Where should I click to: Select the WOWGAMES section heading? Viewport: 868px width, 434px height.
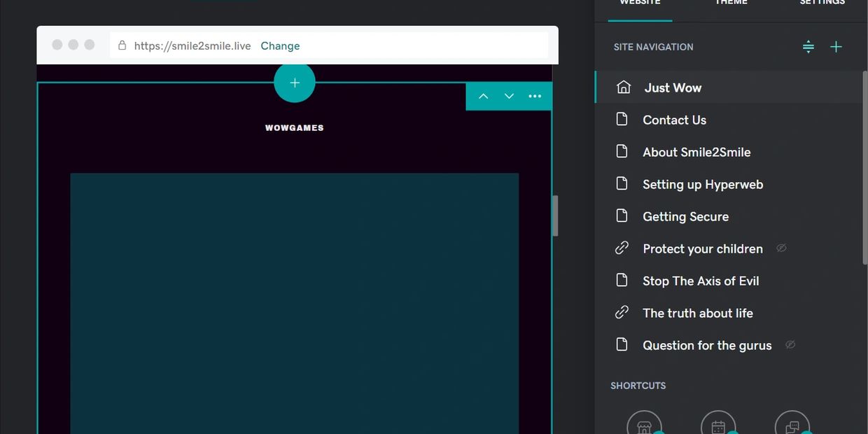295,128
